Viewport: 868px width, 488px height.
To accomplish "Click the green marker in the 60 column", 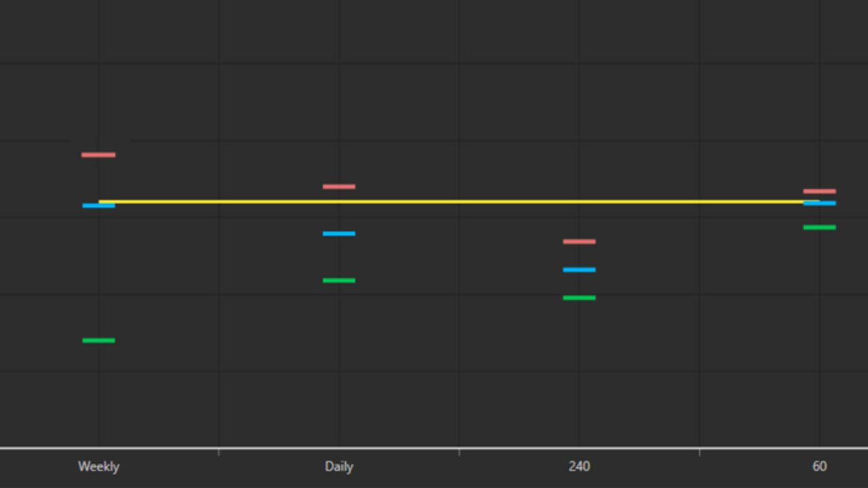I will click(819, 227).
